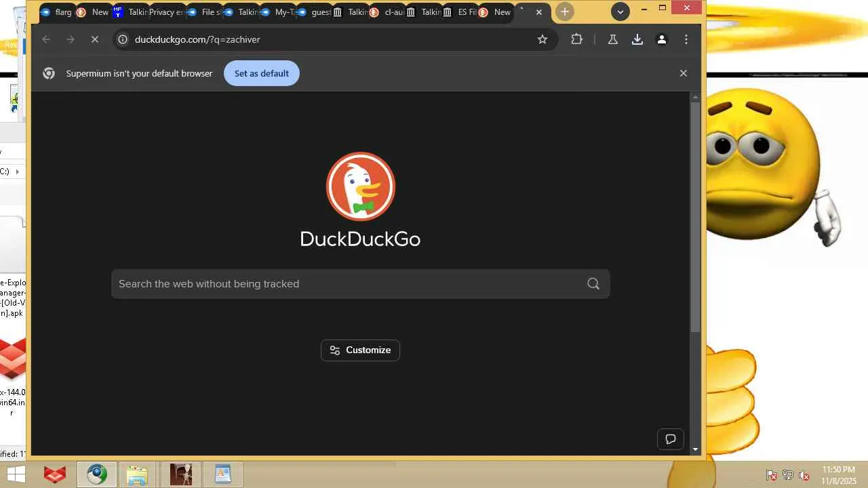Click the magnifier search icon
Screen dimensions: 868x488
(593, 283)
